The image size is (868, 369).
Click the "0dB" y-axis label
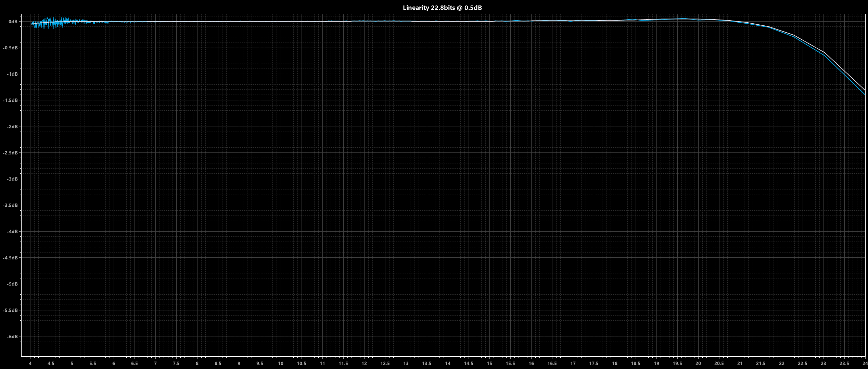pyautogui.click(x=13, y=22)
